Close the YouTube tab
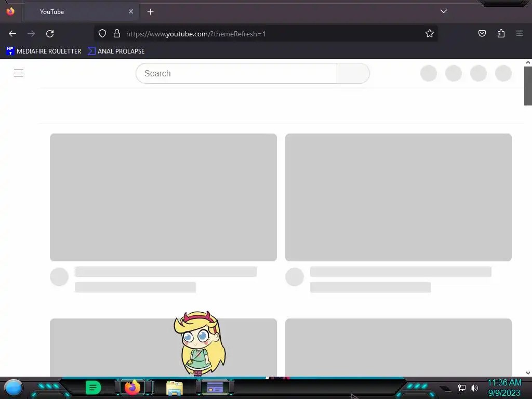 point(131,11)
